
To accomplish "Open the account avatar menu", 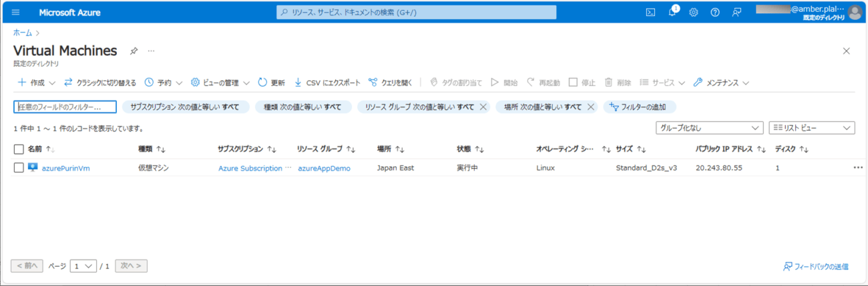I will pyautogui.click(x=855, y=12).
